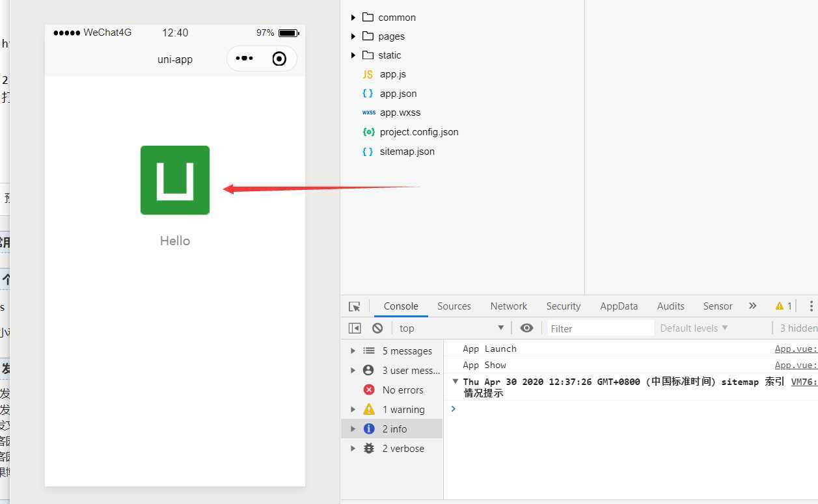Expand the 2 verbose group arrow
818x504 pixels.
[x=353, y=449]
